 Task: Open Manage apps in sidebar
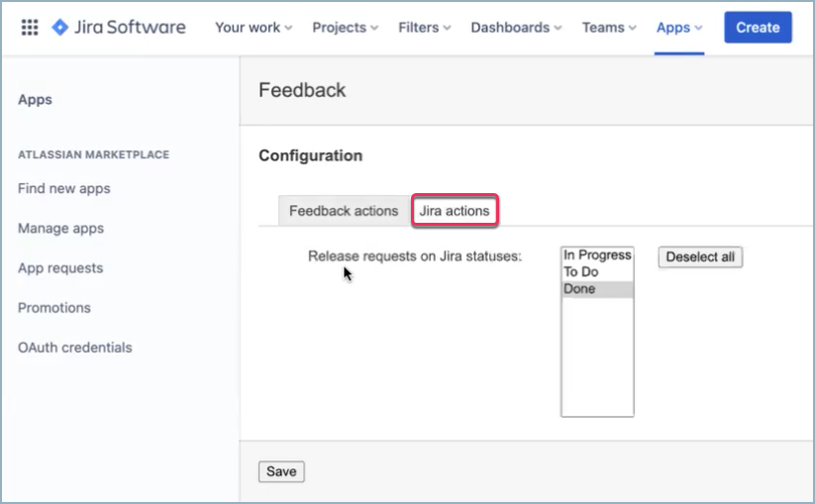60,228
